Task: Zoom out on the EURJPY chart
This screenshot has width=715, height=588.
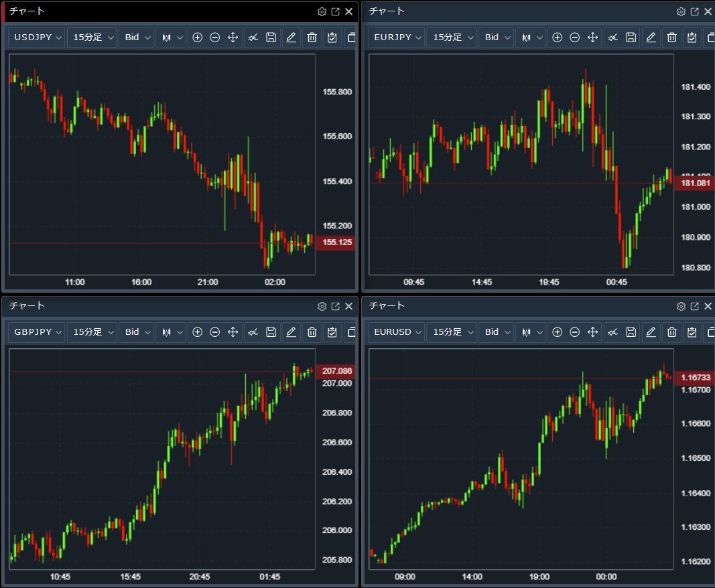Action: [x=574, y=38]
